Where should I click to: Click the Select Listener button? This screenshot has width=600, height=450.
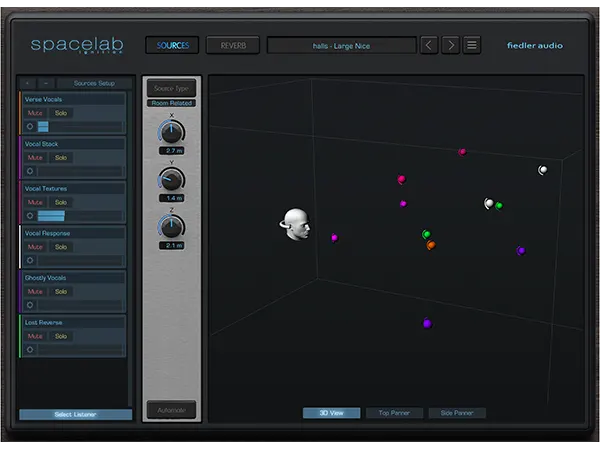tap(75, 414)
